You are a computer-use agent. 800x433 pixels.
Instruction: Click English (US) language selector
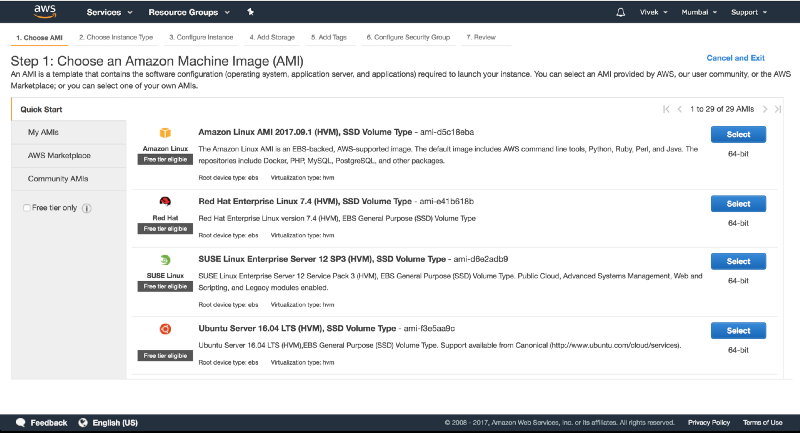pos(115,423)
